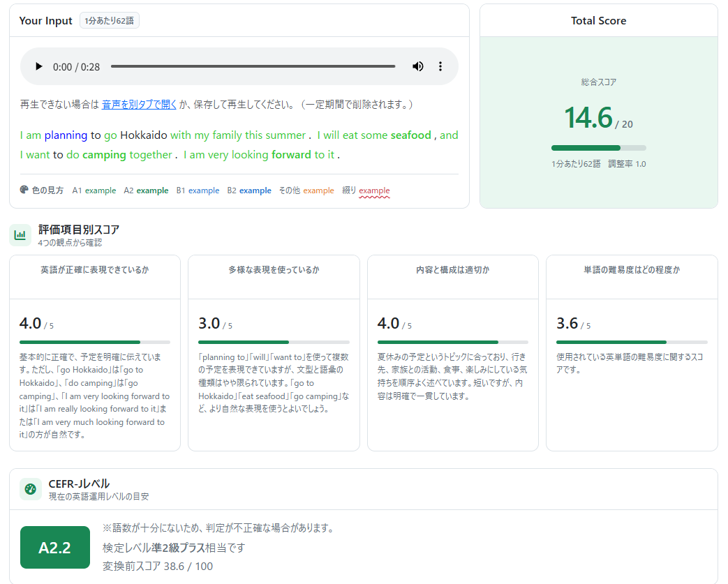Click the word 'planning' in the transcript
The width and height of the screenshot is (728, 584).
(x=66, y=135)
